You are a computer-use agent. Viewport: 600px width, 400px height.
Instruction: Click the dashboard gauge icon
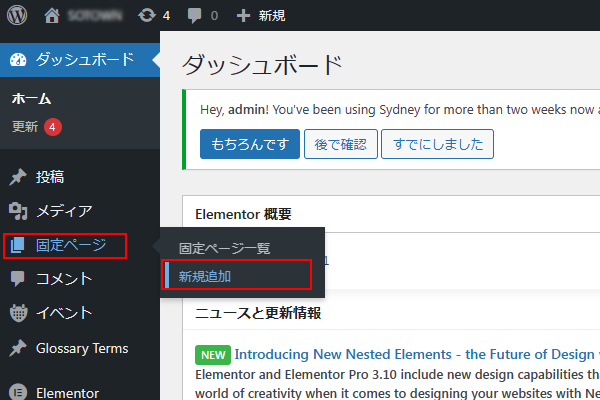pyautogui.click(x=18, y=60)
